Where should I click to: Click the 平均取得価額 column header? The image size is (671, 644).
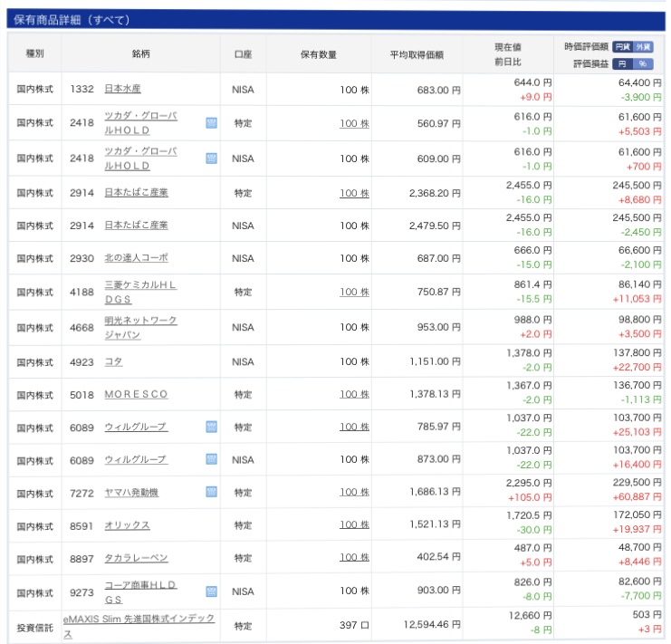pyautogui.click(x=417, y=54)
